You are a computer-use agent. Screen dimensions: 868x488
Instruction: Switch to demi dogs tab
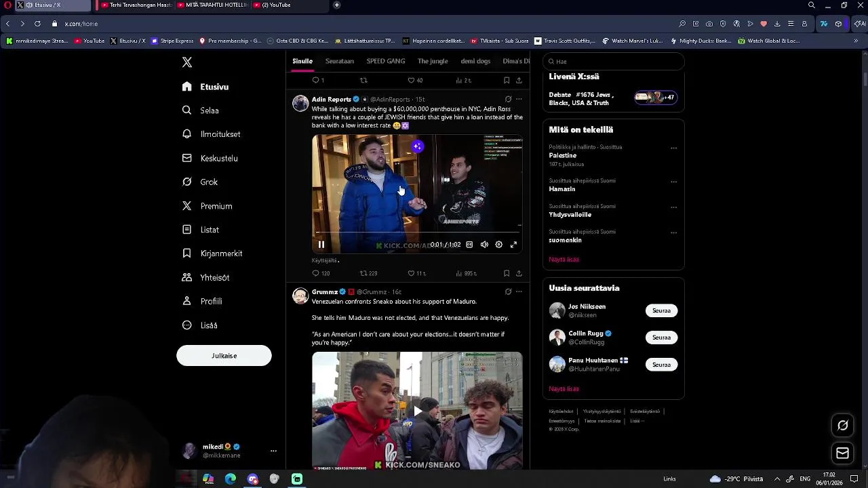click(475, 61)
